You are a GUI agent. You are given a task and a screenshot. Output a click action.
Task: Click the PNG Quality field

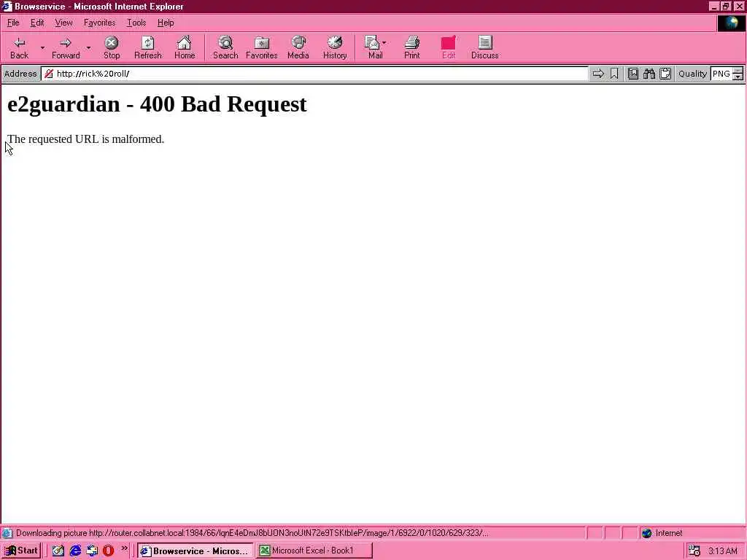pyautogui.click(x=721, y=74)
